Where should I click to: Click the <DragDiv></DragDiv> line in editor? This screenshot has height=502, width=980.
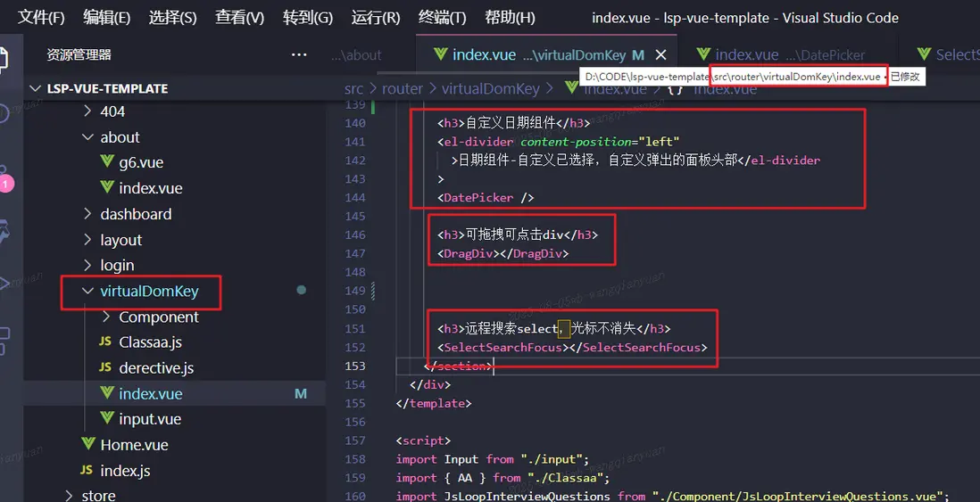503,253
